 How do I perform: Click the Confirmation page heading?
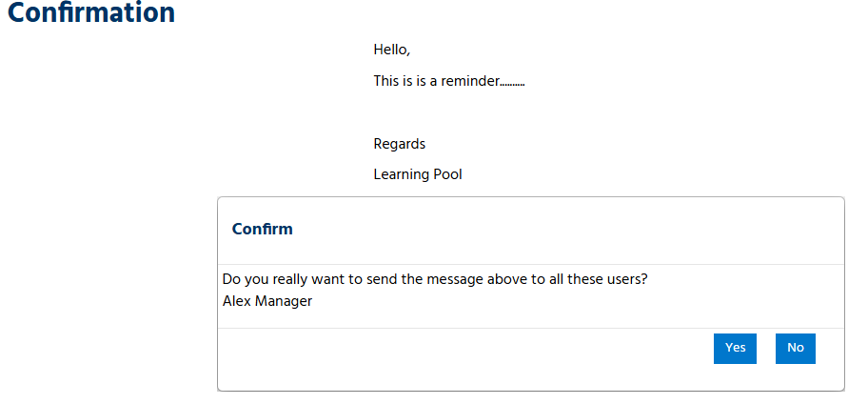click(91, 14)
